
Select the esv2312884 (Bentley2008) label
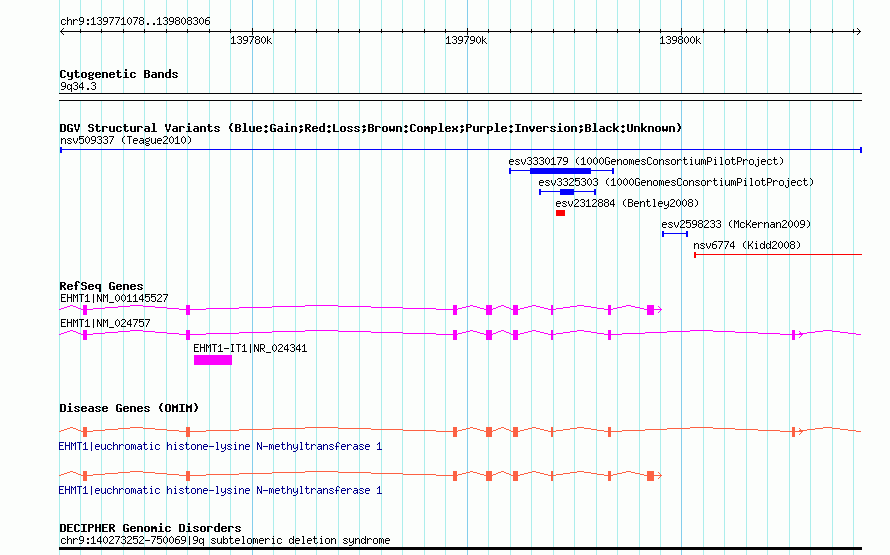[x=627, y=203]
